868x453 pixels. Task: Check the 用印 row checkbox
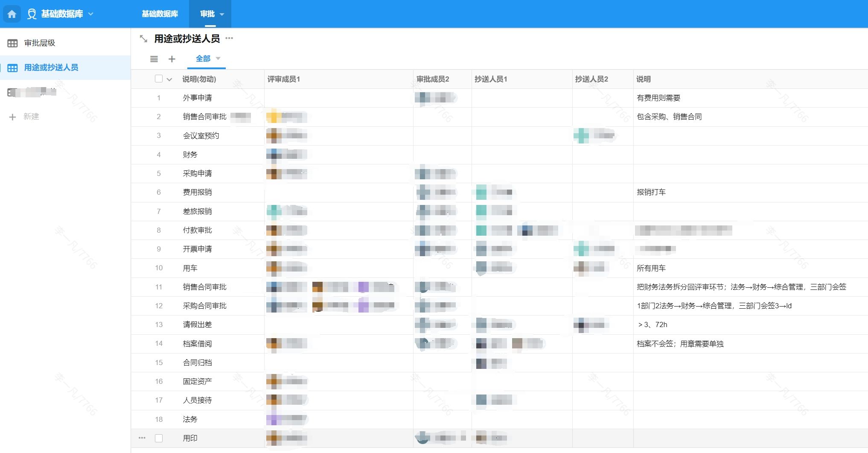coord(159,438)
